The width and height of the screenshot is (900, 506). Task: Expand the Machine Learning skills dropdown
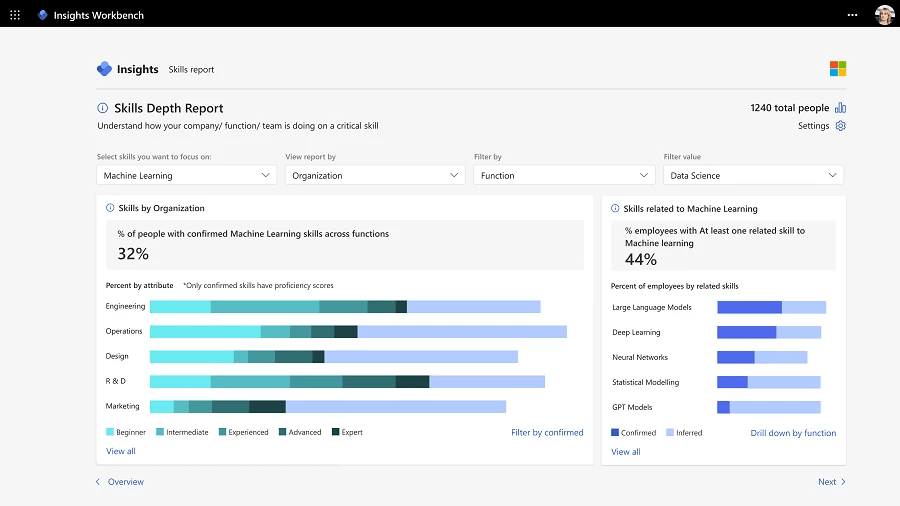(x=186, y=175)
